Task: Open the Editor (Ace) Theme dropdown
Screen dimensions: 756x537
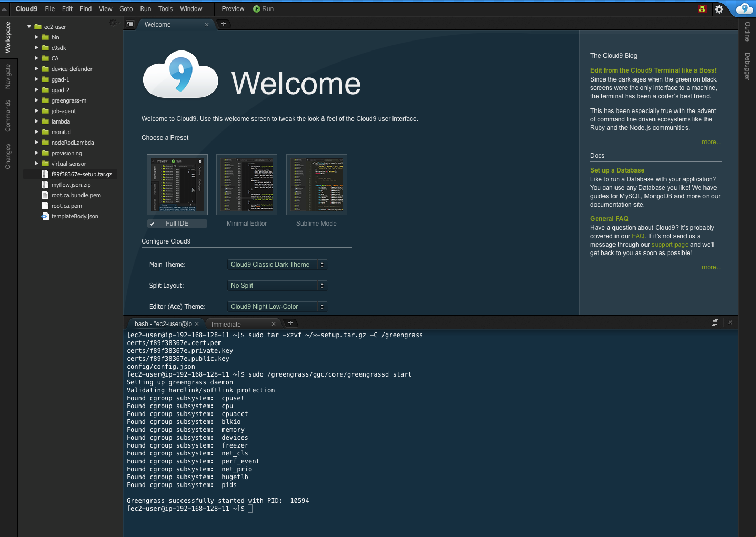Action: coord(277,307)
